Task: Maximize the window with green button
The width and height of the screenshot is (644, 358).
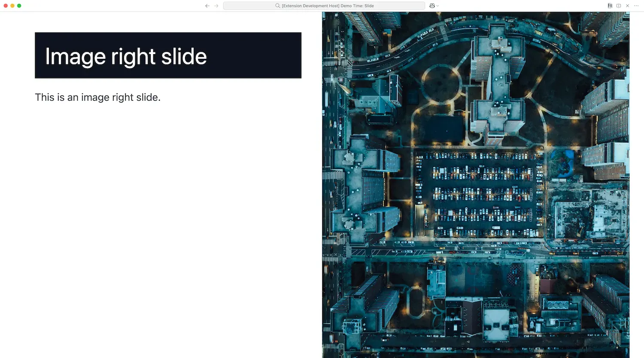Action: click(x=19, y=6)
